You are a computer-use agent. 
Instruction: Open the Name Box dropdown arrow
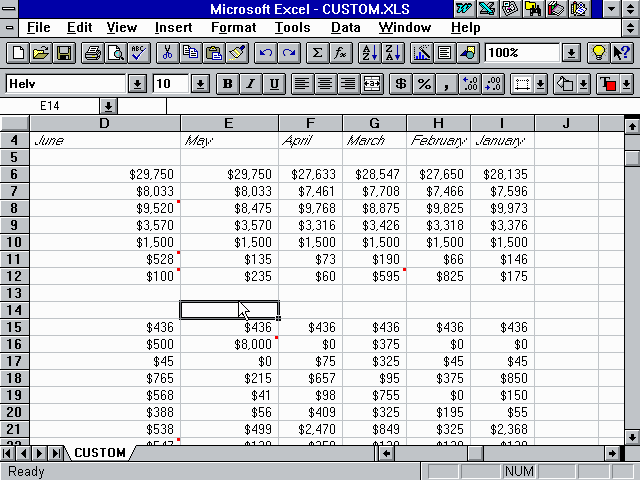[x=108, y=105]
